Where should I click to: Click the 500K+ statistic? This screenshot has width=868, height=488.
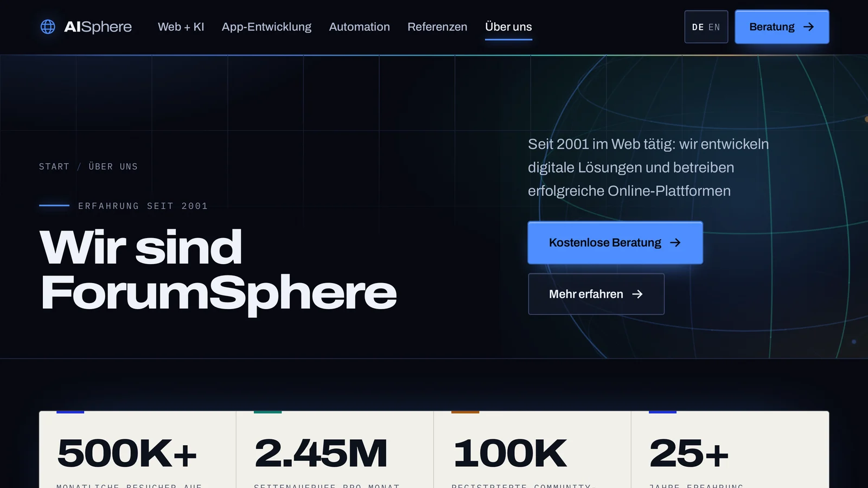[127, 453]
